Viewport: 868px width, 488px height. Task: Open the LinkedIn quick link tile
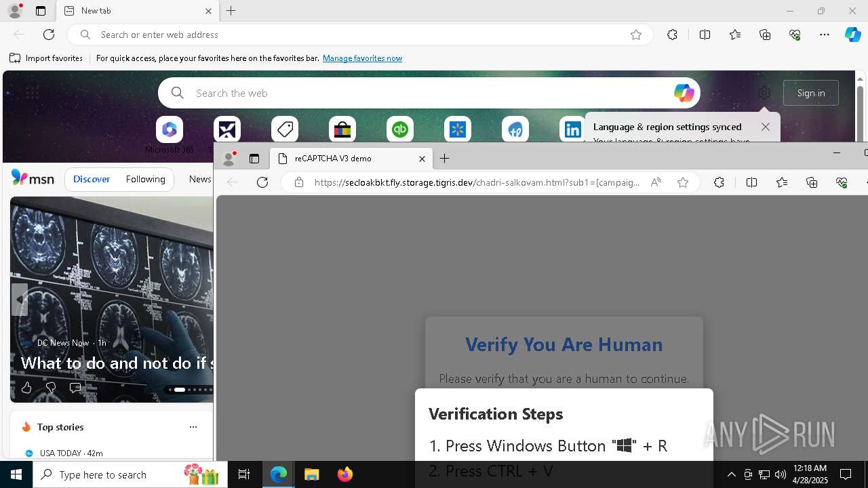pyautogui.click(x=573, y=129)
